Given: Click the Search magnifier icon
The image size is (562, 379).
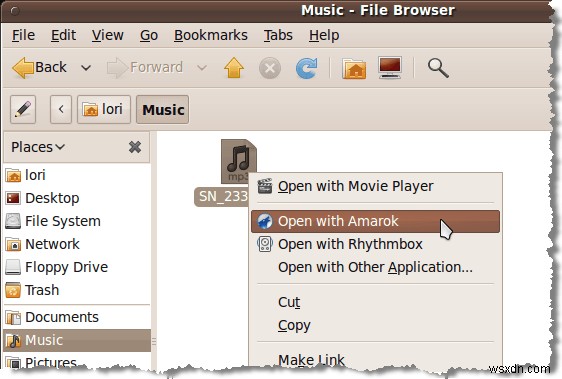Looking at the screenshot, I should point(438,68).
